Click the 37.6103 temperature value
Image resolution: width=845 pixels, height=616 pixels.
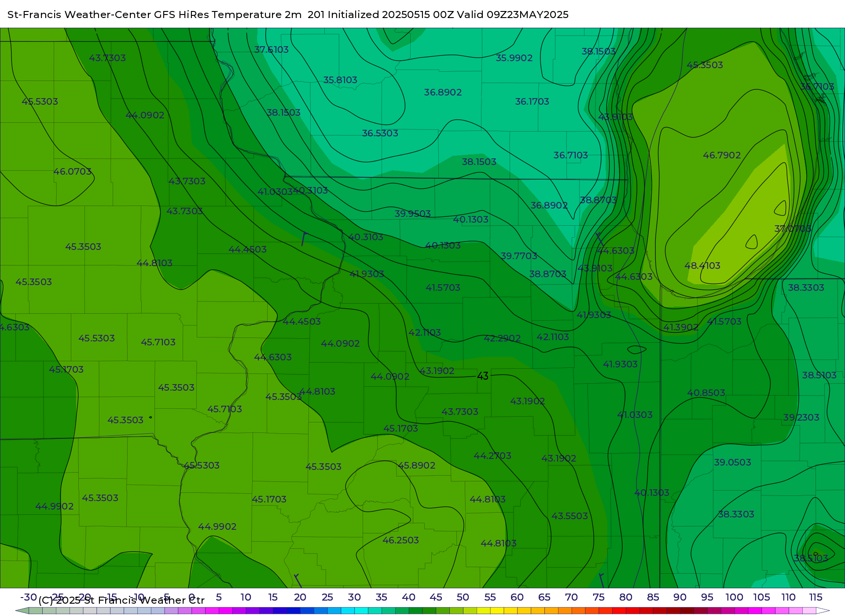[x=272, y=50]
